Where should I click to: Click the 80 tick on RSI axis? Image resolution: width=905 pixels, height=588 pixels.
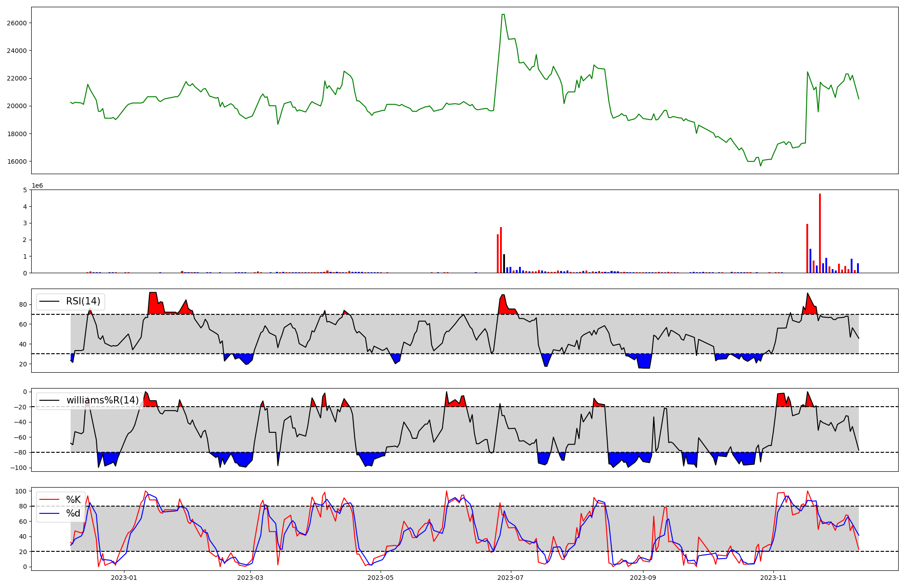click(x=23, y=305)
